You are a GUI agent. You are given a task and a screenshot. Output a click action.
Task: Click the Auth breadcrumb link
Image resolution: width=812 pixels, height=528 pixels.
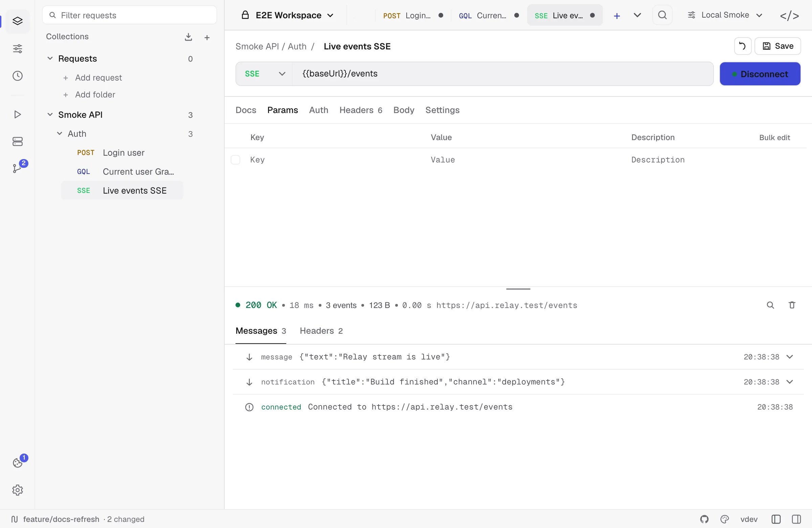pos(297,46)
